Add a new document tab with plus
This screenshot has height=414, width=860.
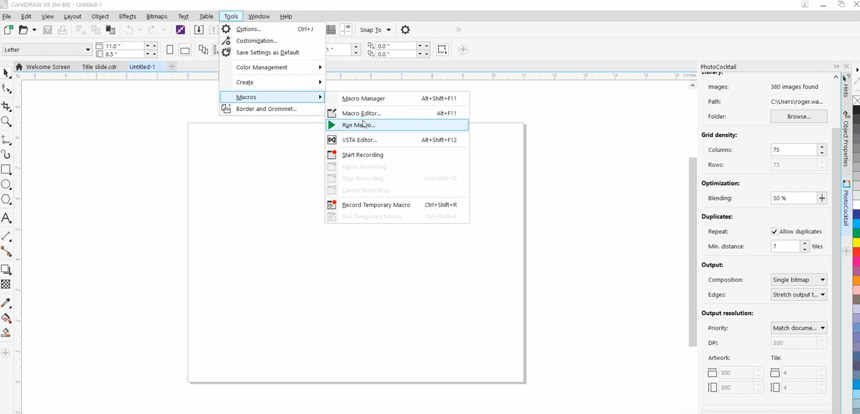172,67
